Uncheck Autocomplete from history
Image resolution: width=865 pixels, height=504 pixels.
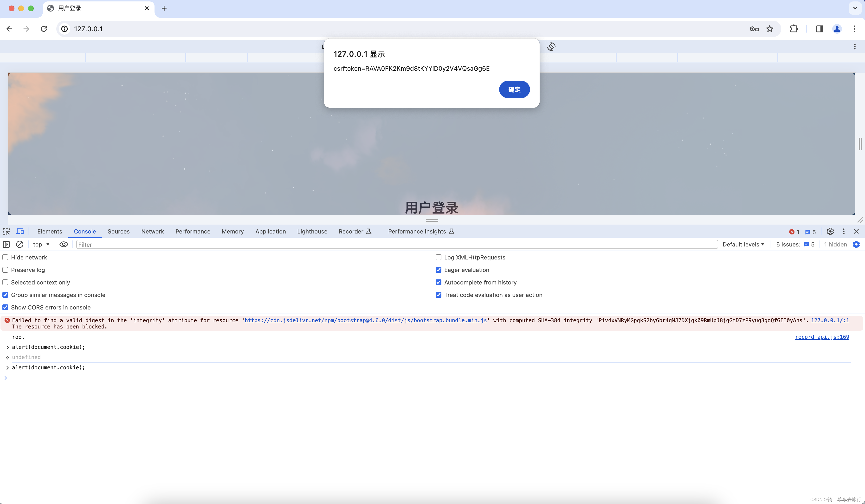pos(438,282)
